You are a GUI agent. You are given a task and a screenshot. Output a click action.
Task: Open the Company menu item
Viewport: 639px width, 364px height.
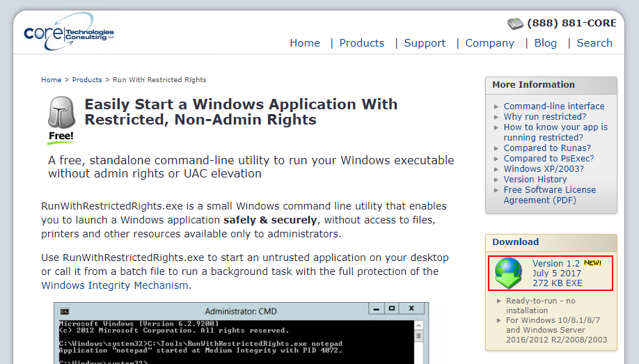click(x=490, y=43)
